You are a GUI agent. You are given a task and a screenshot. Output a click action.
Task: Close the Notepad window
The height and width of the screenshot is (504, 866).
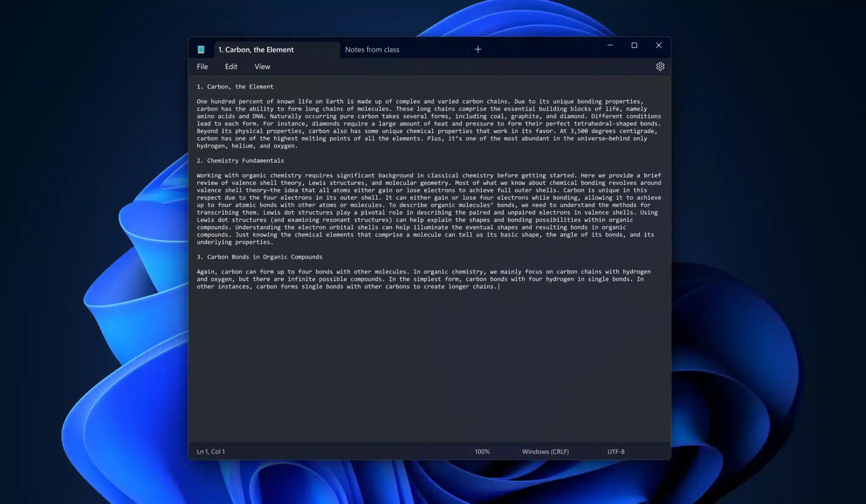(x=658, y=45)
